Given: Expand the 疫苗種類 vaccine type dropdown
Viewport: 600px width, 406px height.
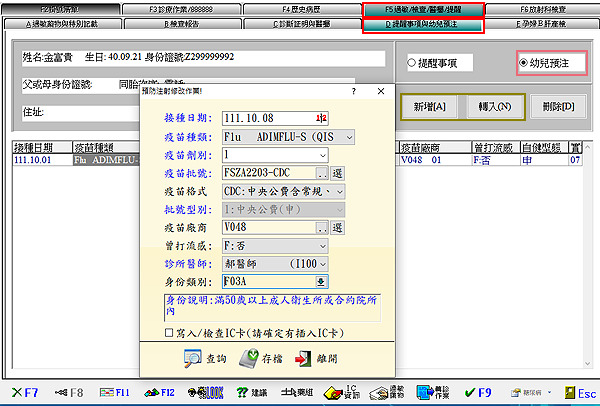Looking at the screenshot, I should 348,136.
